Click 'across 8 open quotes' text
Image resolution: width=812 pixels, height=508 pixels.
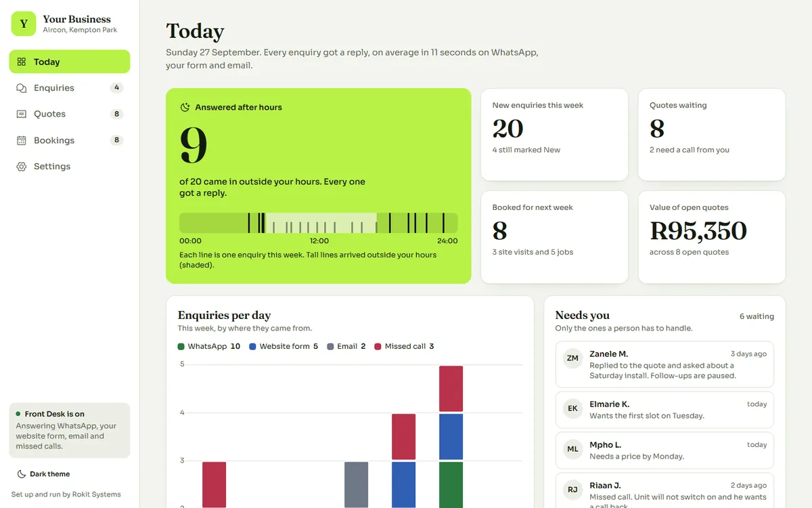(x=689, y=252)
